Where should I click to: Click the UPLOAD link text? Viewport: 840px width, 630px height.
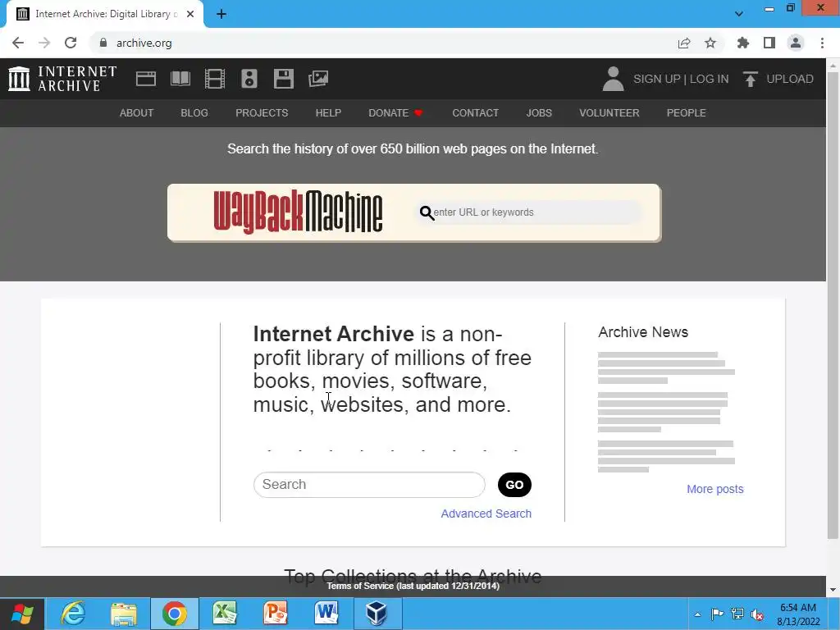790,79
